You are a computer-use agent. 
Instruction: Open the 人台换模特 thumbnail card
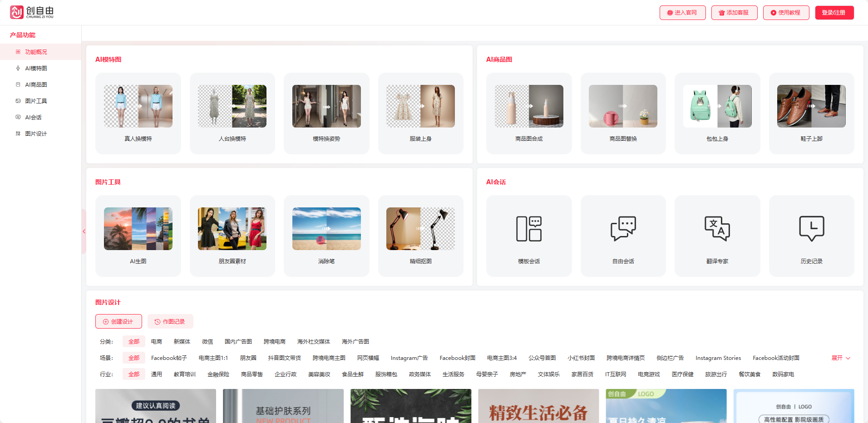coord(232,113)
